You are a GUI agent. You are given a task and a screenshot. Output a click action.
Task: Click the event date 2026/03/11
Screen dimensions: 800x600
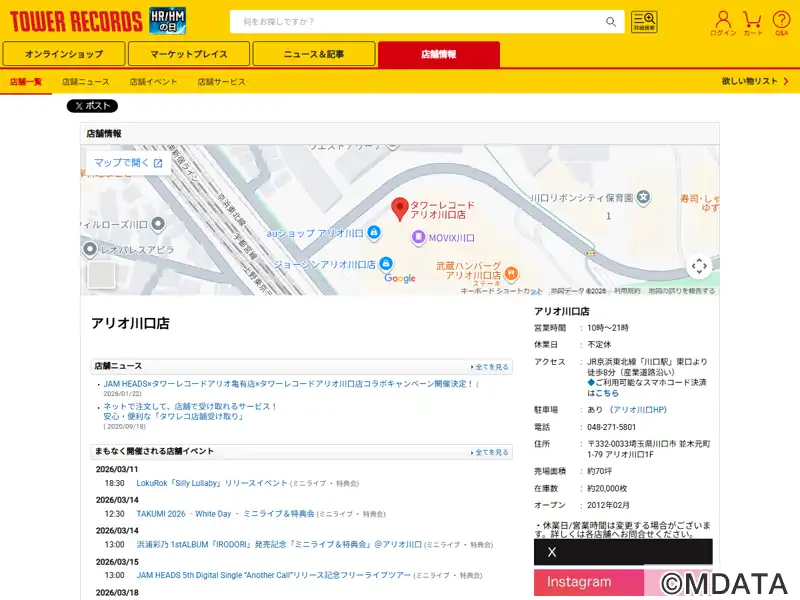click(x=117, y=469)
